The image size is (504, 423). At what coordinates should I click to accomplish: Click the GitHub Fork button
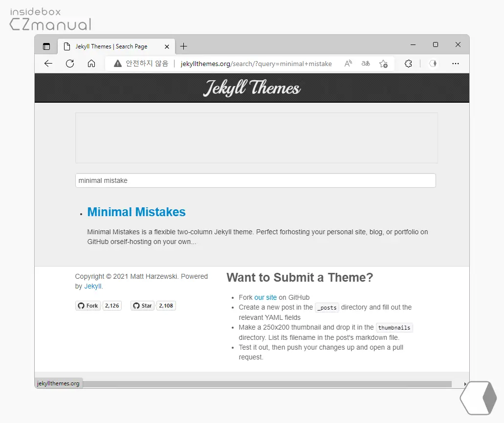[88, 306]
